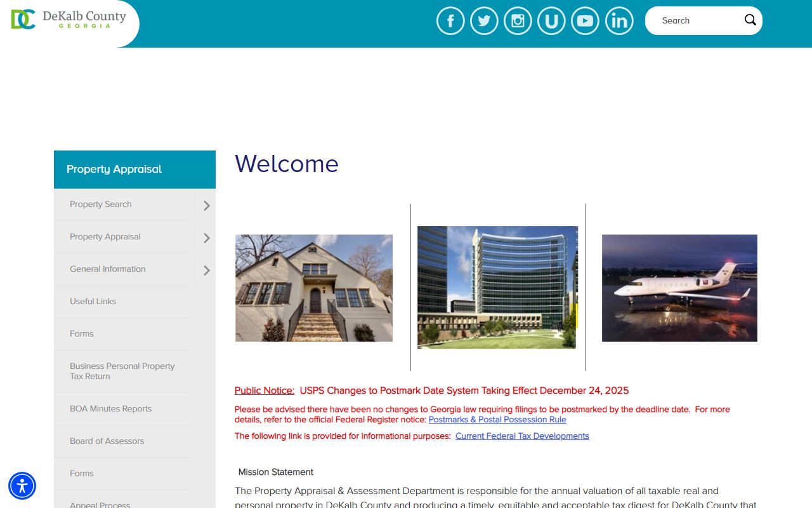Viewport: 812px width, 508px height.
Task: Open Business Personal Property Tax Return
Action: (x=122, y=371)
